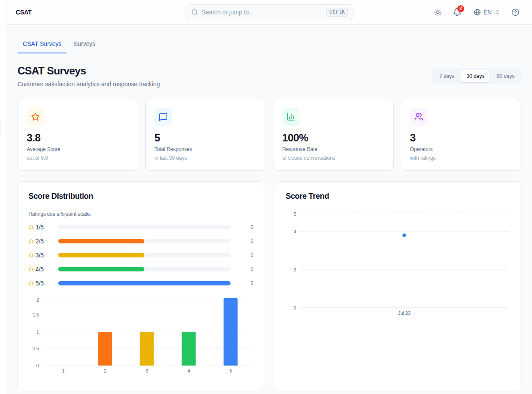Viewport: 532px width, 394px height.
Task: Click the Total Responses chat bubble icon
Action: click(x=163, y=117)
